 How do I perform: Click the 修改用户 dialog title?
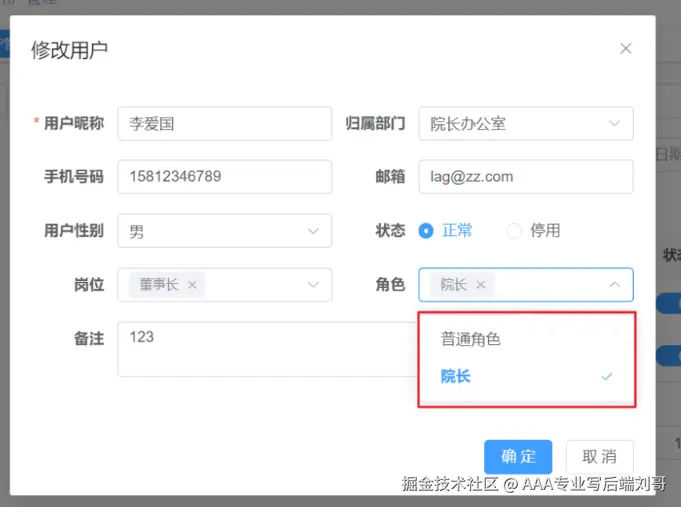click(x=69, y=50)
